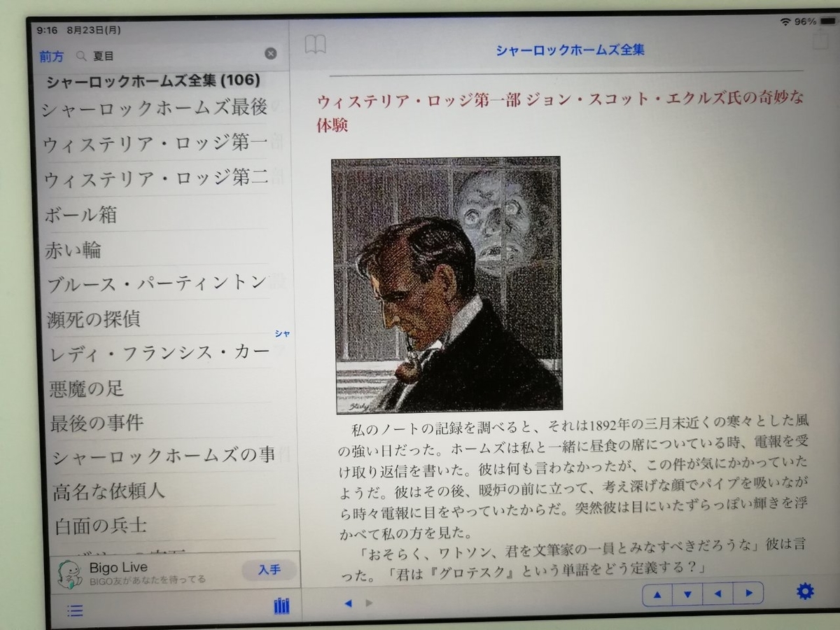Open シャーロックホームズの事 chapter

pos(162,456)
